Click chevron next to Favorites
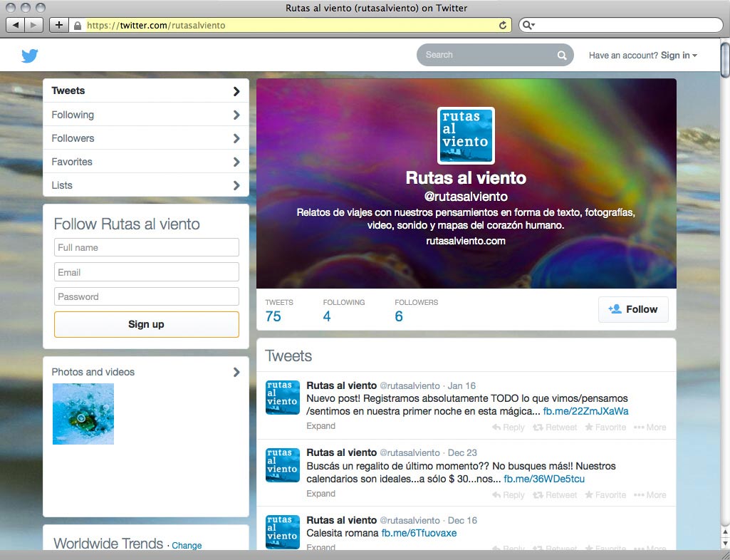 [236, 162]
